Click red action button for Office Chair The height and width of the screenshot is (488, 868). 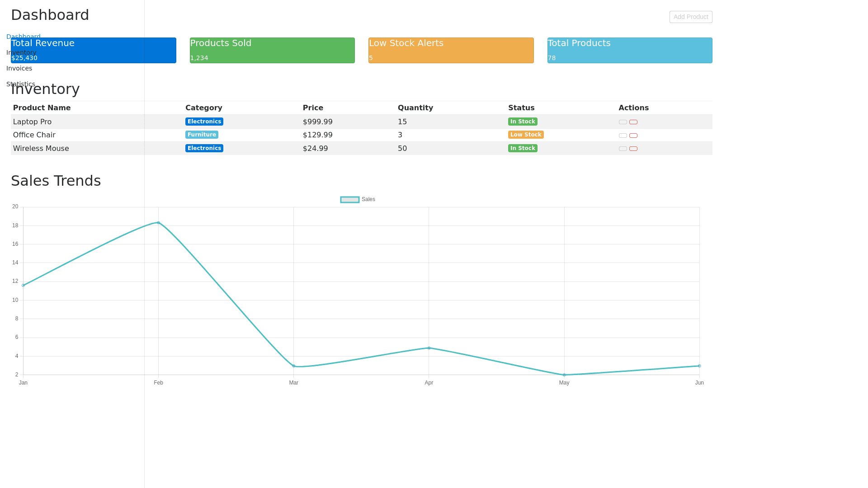(x=633, y=136)
